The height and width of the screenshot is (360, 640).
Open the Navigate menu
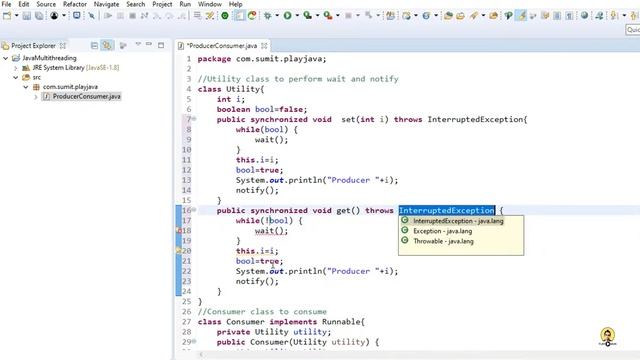coord(107,4)
